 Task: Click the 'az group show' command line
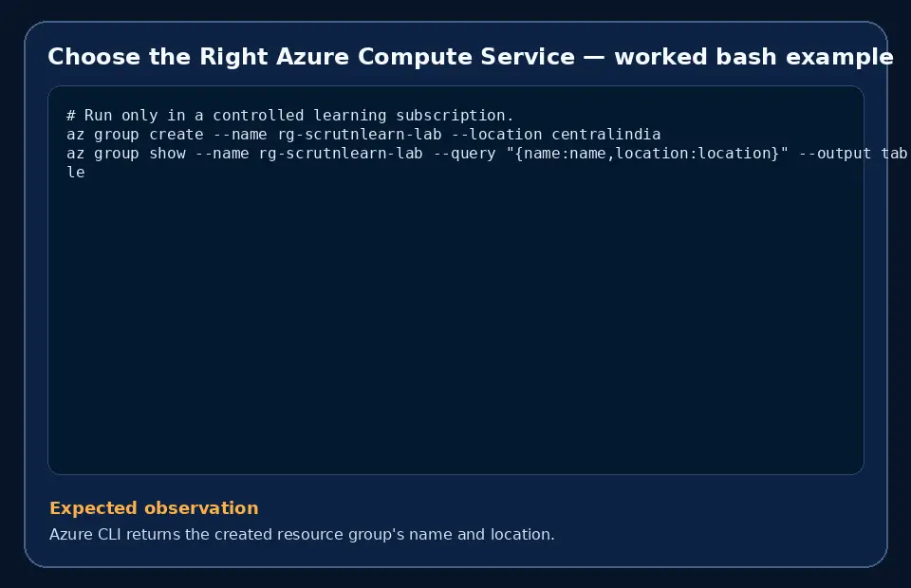tap(486, 154)
